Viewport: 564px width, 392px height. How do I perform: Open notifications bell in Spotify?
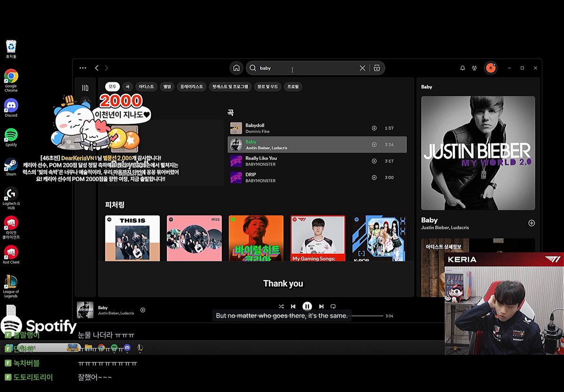click(462, 68)
